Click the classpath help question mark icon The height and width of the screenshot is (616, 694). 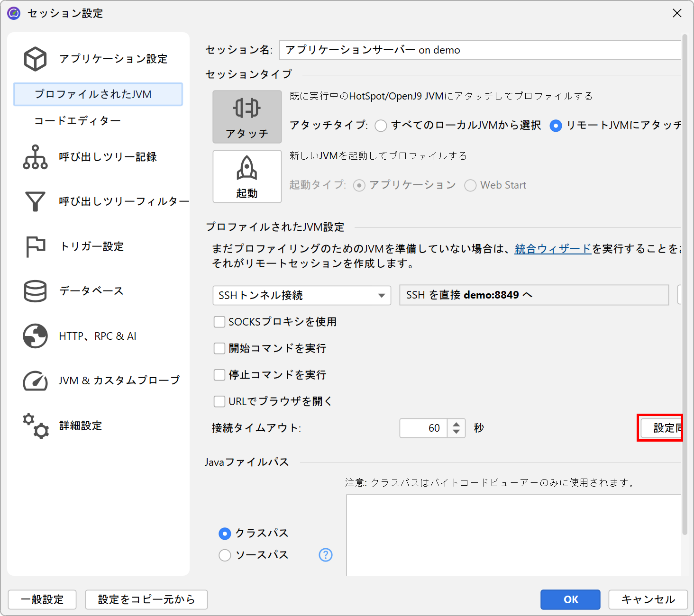pyautogui.click(x=326, y=555)
